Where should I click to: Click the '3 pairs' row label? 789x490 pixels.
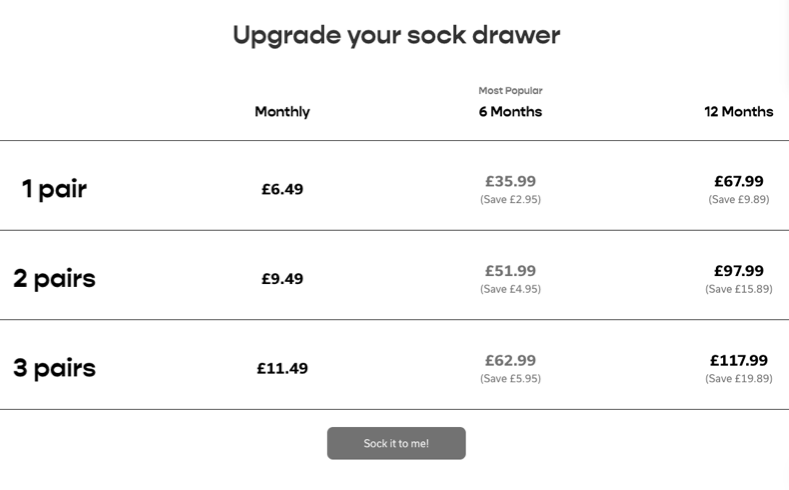coord(54,368)
